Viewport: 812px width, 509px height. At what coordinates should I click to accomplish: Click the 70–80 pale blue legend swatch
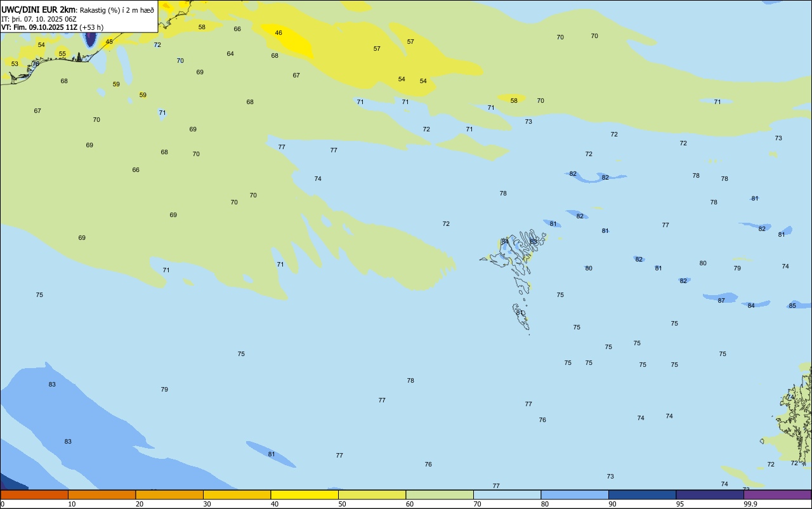pos(507,494)
